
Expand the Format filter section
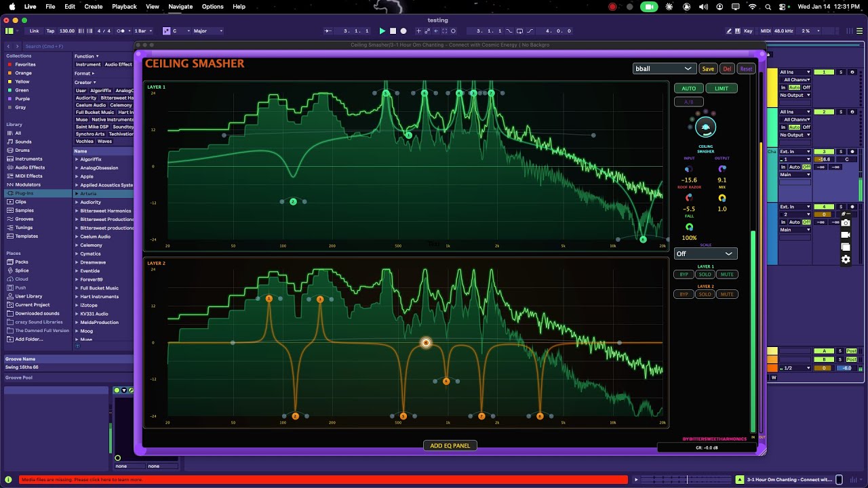click(84, 73)
